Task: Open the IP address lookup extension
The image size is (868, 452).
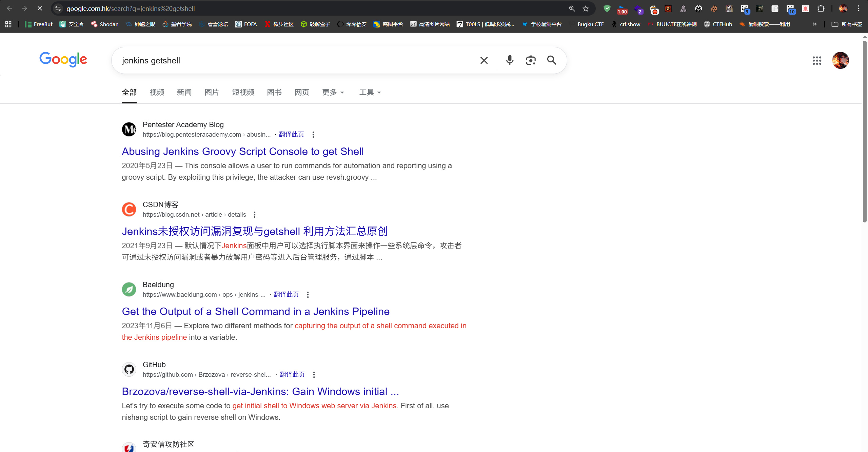Action: pos(775,8)
